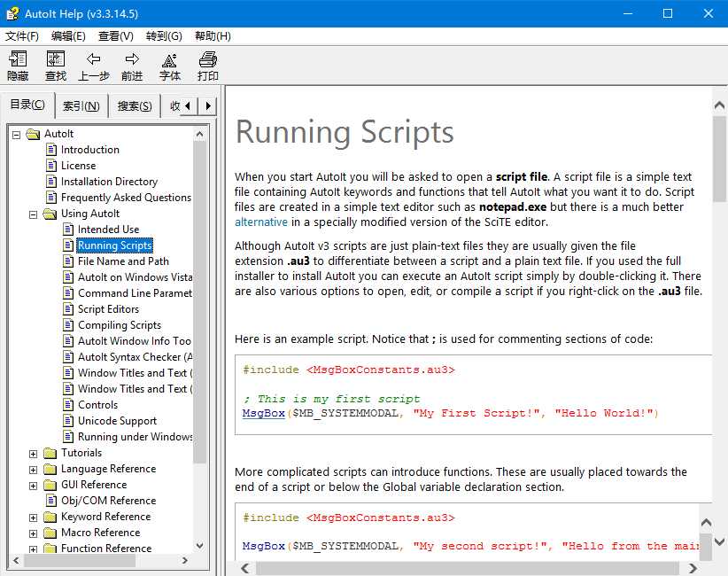Viewport: 728px width, 576px height.
Task: Open the File Name and Path topic
Action: click(123, 261)
